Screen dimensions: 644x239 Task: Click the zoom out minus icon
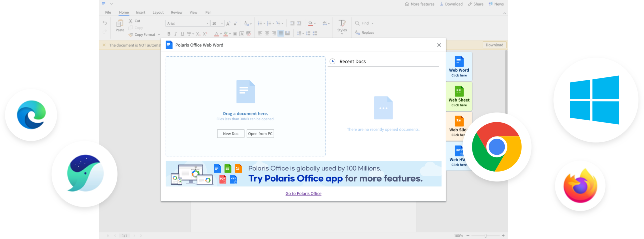click(x=468, y=236)
